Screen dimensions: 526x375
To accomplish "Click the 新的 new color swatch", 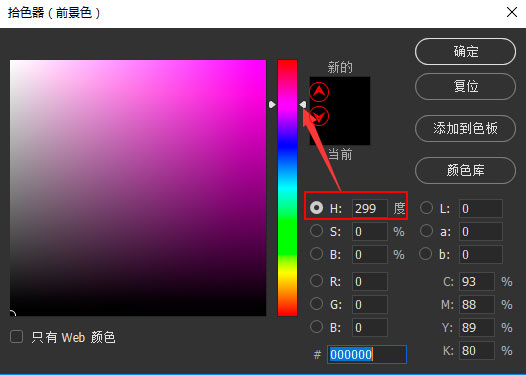I will click(x=340, y=94).
